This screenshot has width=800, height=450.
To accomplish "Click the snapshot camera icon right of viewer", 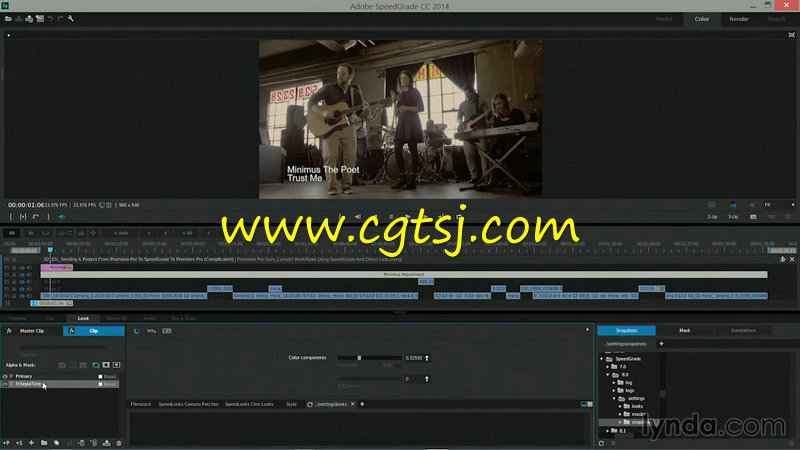I will (x=753, y=217).
